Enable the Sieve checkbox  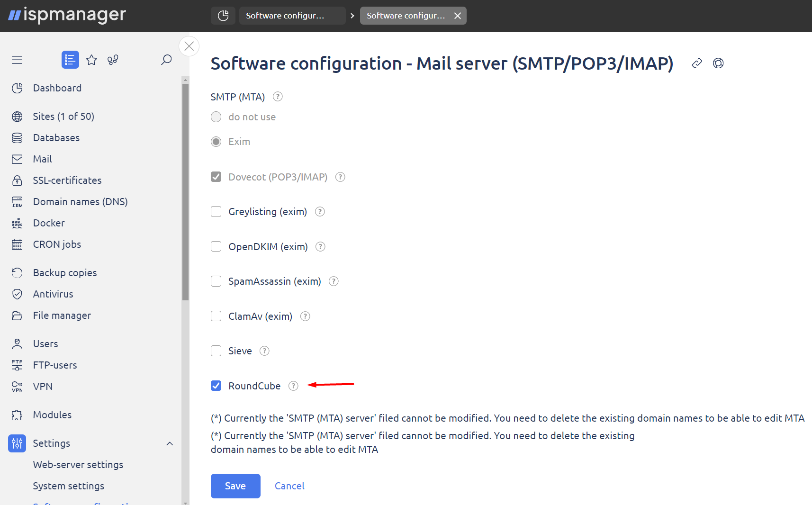[x=216, y=351]
